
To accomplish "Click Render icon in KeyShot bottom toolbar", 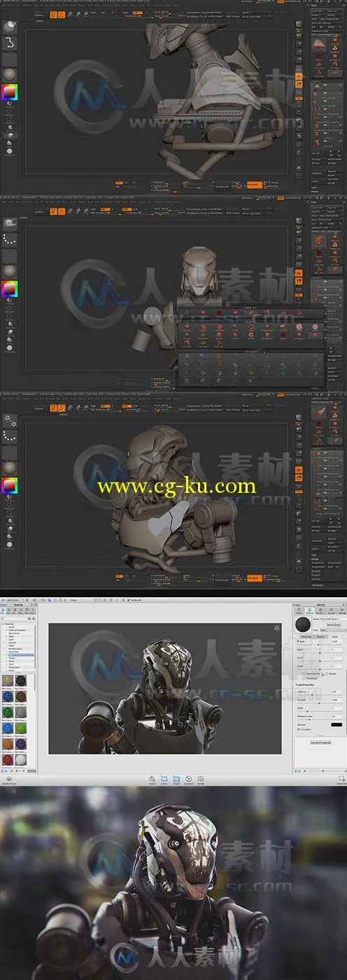I will pos(201,778).
